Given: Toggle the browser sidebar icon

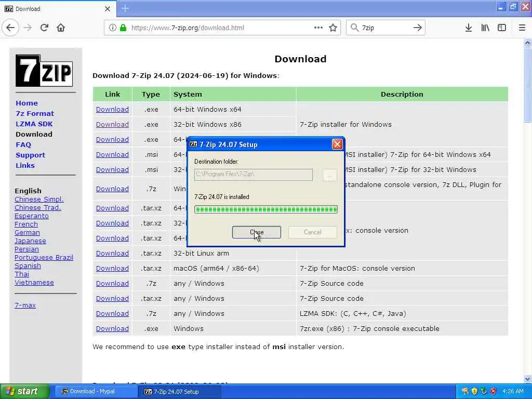Looking at the screenshot, I should point(502,28).
